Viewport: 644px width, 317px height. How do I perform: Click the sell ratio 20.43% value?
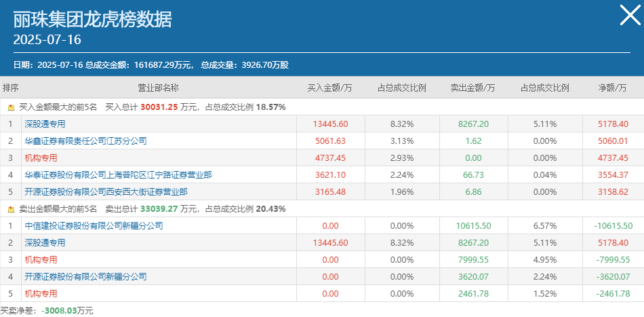click(x=270, y=209)
